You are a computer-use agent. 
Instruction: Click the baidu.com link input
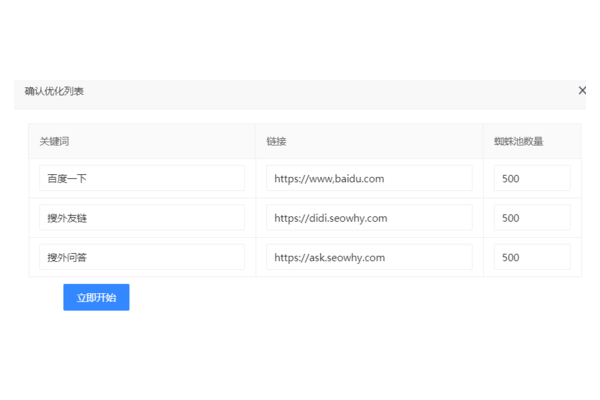pyautogui.click(x=369, y=179)
